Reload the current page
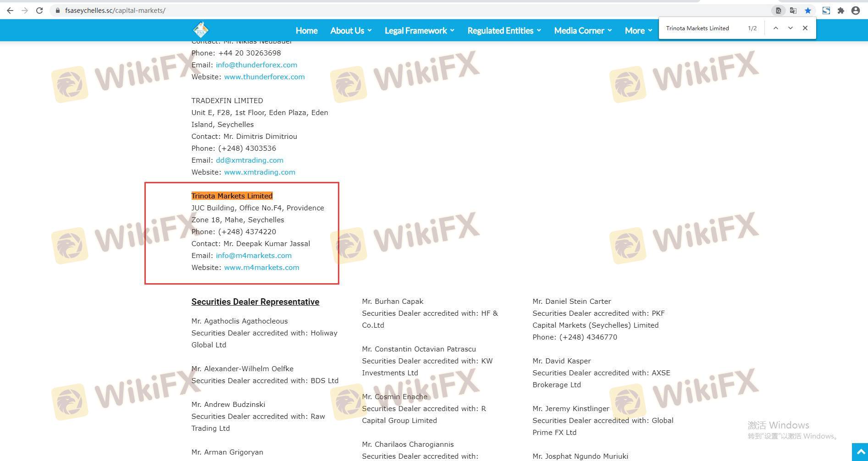868x461 pixels. tap(39, 10)
